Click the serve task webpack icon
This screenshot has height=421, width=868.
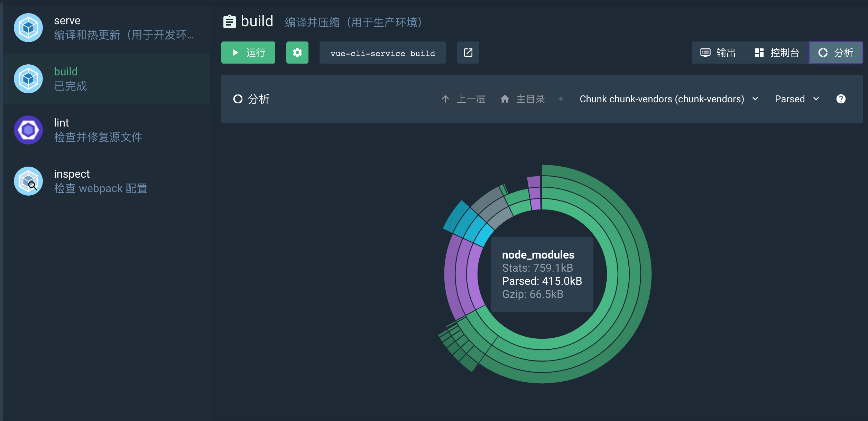(28, 28)
